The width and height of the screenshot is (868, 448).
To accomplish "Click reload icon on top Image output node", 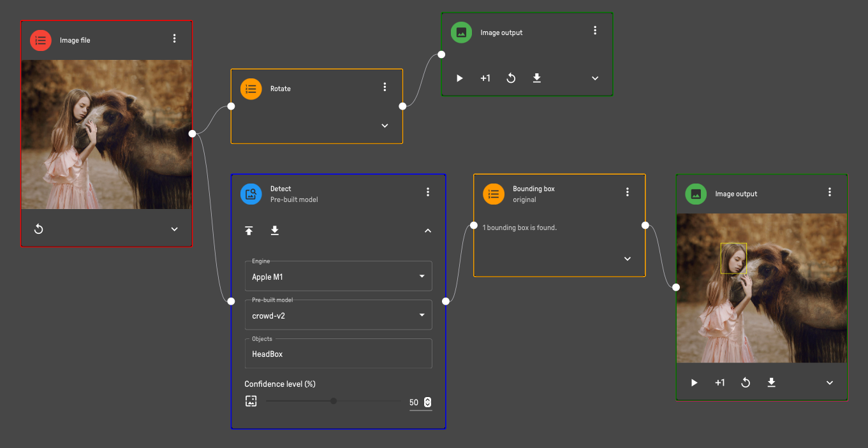I will 511,78.
